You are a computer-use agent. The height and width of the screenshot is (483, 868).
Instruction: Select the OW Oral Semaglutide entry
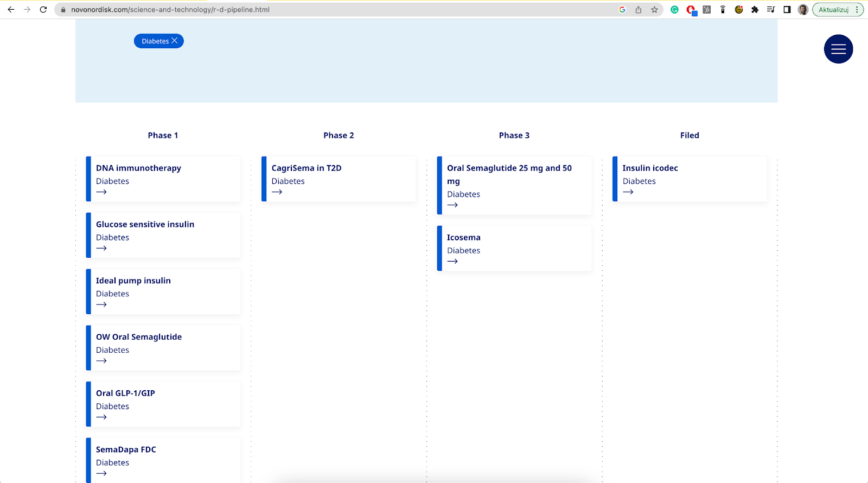(139, 337)
